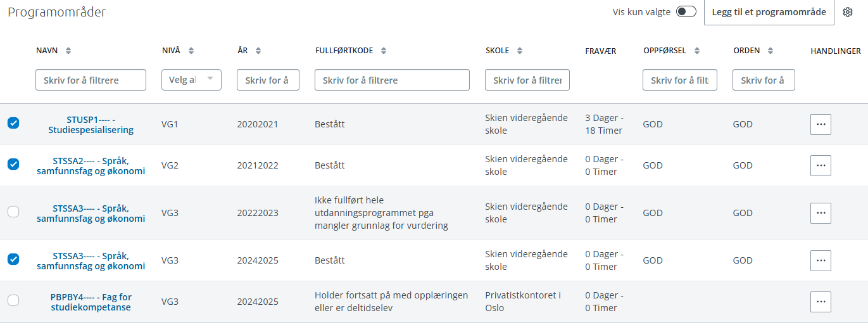The width and height of the screenshot is (868, 332).
Task: Uncheck the STUSP1 Studiespesialisering row checkbox
Action: (x=13, y=123)
